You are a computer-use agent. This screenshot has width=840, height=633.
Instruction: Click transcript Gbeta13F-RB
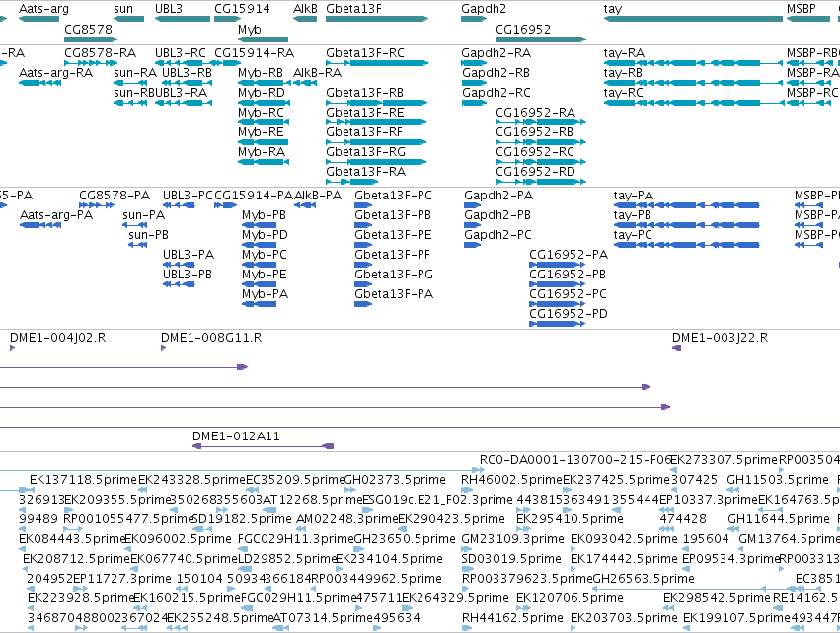pos(364,93)
